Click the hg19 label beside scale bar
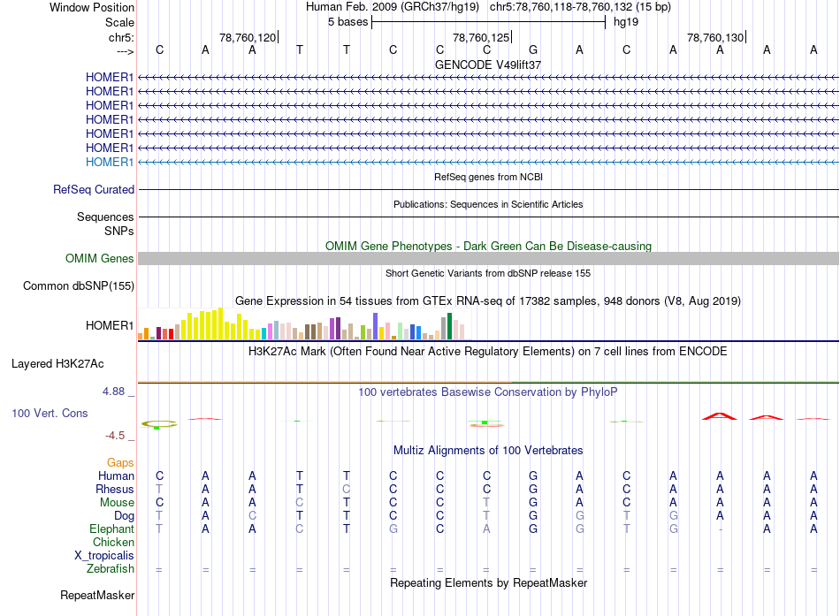Viewport: 840px width, 616px height. [x=626, y=22]
